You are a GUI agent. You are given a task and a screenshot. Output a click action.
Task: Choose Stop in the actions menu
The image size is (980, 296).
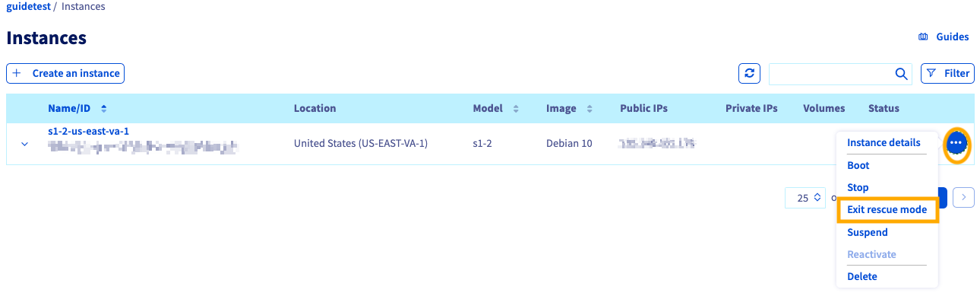(x=858, y=187)
